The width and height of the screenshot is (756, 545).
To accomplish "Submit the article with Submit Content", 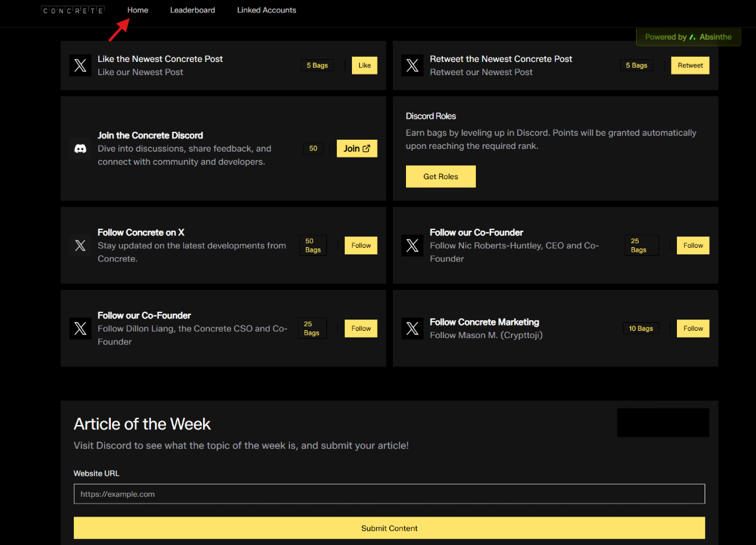I will coord(389,528).
